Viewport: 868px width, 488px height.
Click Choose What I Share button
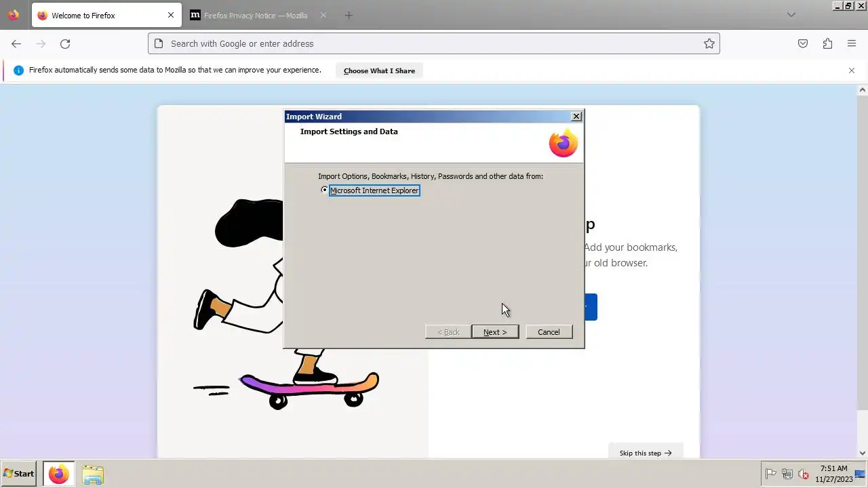coord(379,70)
